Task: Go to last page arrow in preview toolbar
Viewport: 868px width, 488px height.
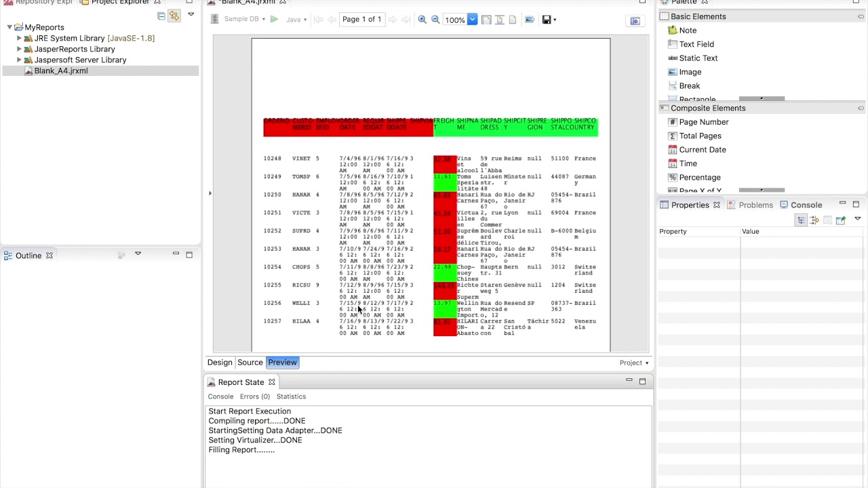Action: click(x=406, y=20)
